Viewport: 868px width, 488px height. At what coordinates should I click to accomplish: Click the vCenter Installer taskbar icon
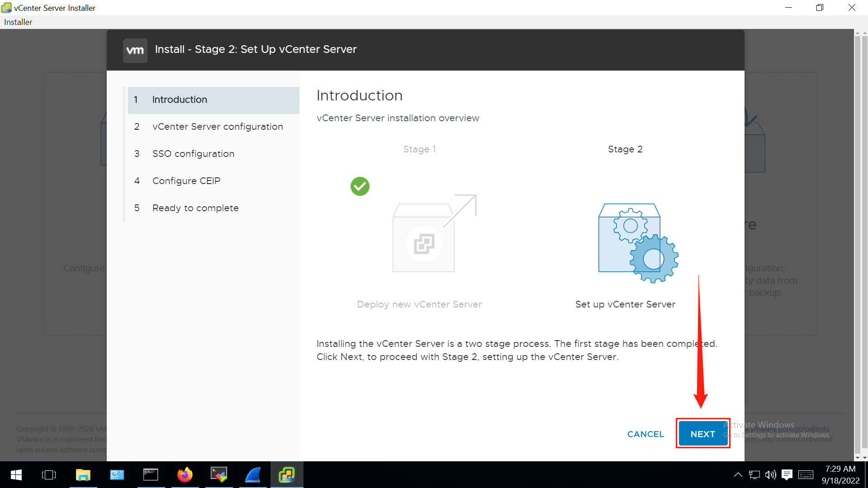coord(287,475)
